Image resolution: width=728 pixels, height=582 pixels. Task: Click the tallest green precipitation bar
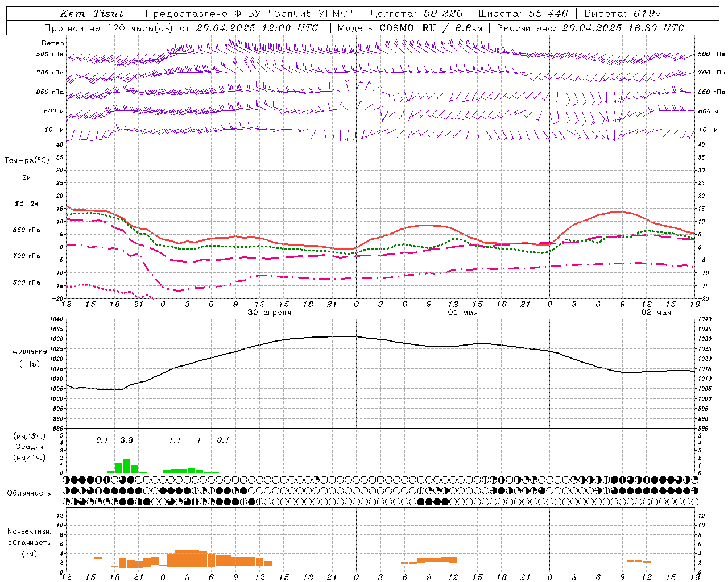[126, 466]
